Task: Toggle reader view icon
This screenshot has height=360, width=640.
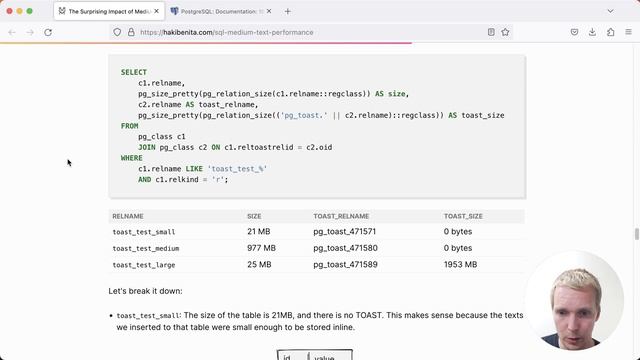Action: (x=491, y=32)
